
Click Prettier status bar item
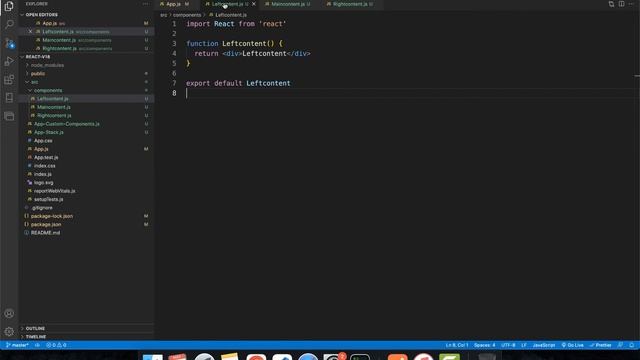tap(600, 345)
